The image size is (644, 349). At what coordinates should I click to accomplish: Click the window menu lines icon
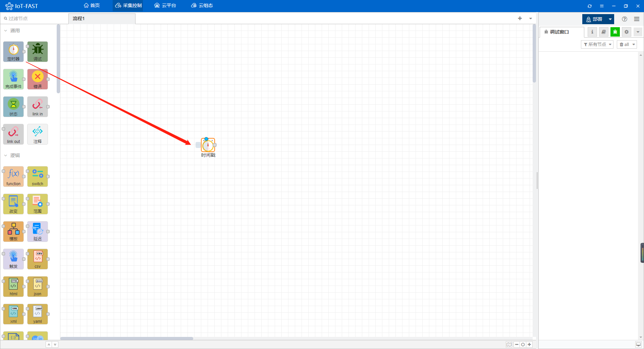[x=602, y=6]
